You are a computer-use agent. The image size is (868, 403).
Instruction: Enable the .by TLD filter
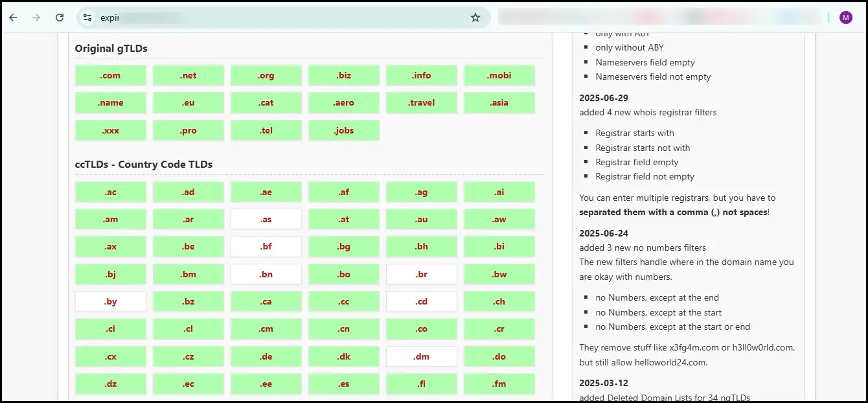pos(110,301)
